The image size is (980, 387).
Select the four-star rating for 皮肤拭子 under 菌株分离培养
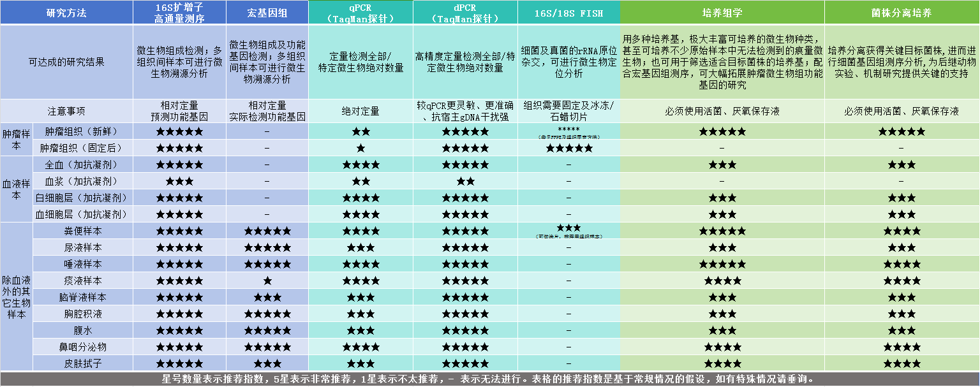click(x=901, y=363)
